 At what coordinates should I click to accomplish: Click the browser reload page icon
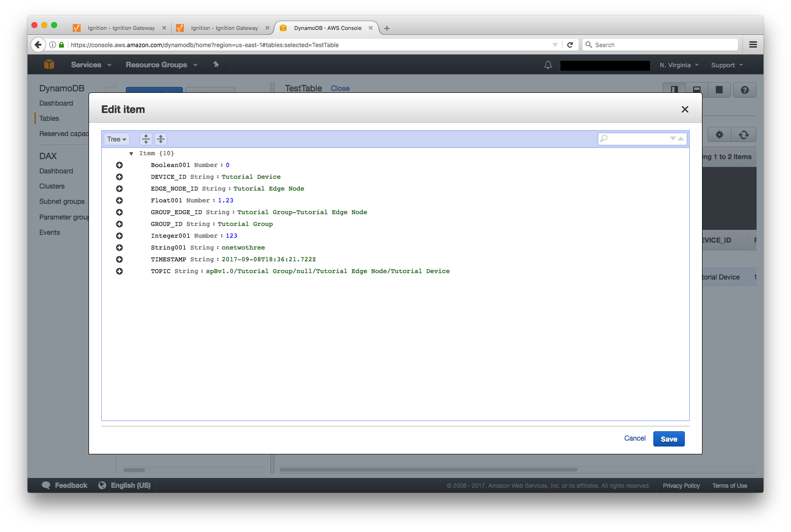tap(570, 45)
